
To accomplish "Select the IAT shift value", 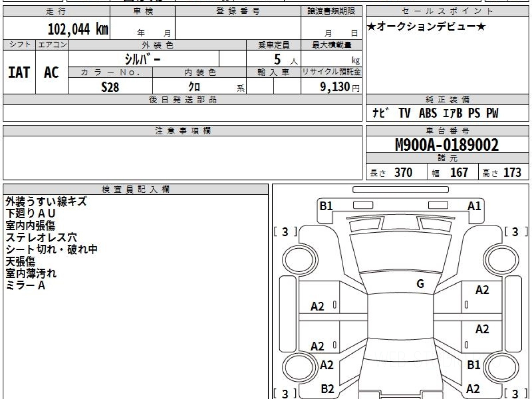I will (19, 73).
